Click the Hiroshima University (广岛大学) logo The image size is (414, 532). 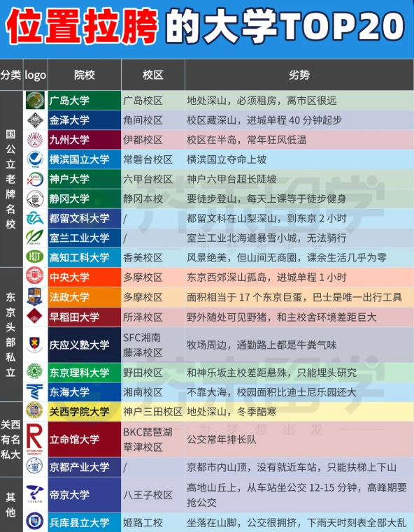[x=35, y=101]
